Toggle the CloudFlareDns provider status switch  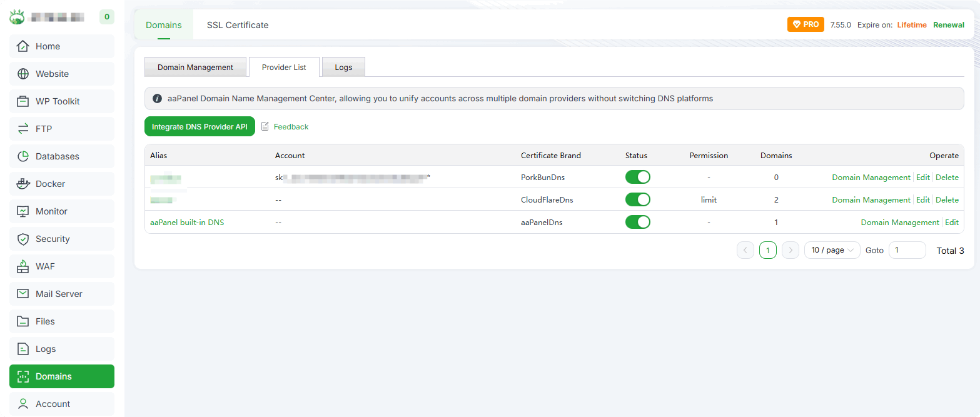(x=637, y=199)
